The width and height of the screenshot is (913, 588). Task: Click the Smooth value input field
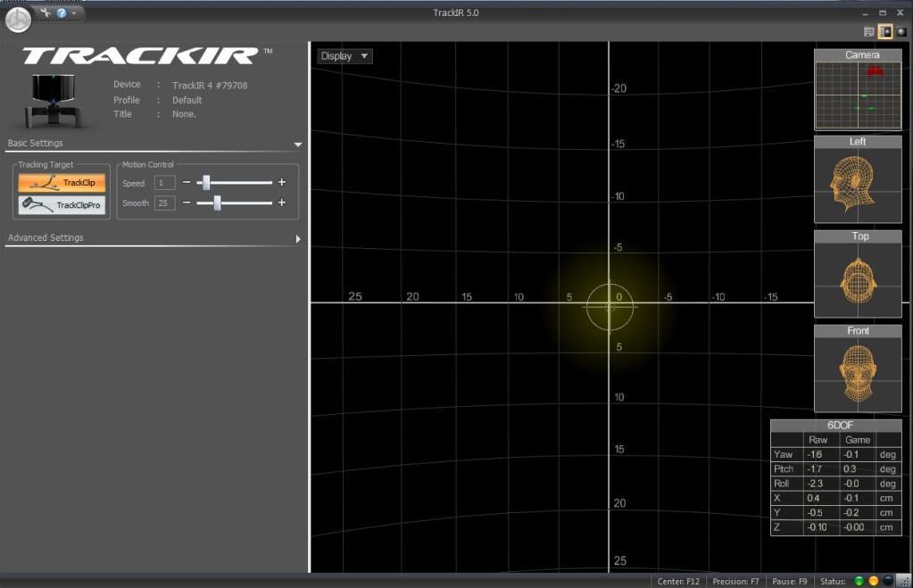pos(164,203)
